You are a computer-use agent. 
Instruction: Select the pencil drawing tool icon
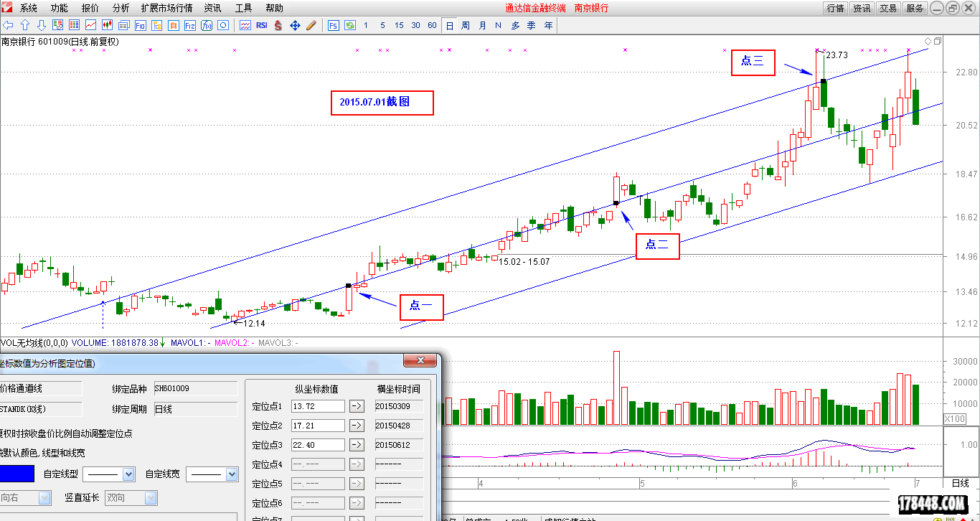311,25
